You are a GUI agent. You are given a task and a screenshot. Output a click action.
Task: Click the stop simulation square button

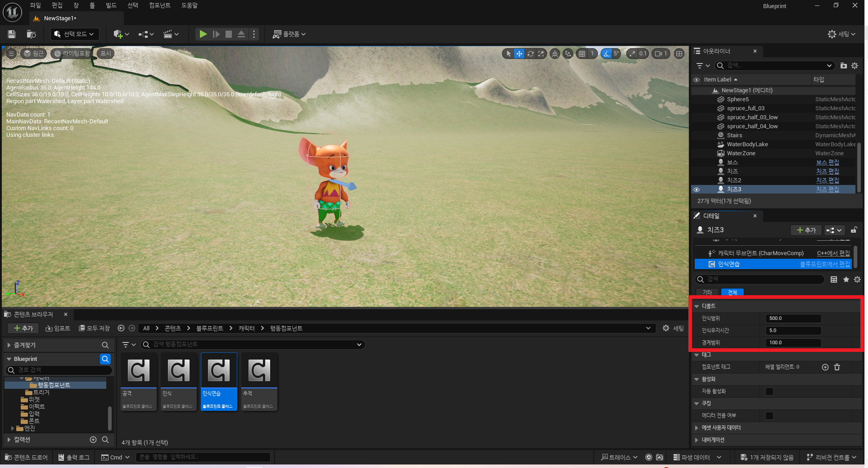(229, 34)
